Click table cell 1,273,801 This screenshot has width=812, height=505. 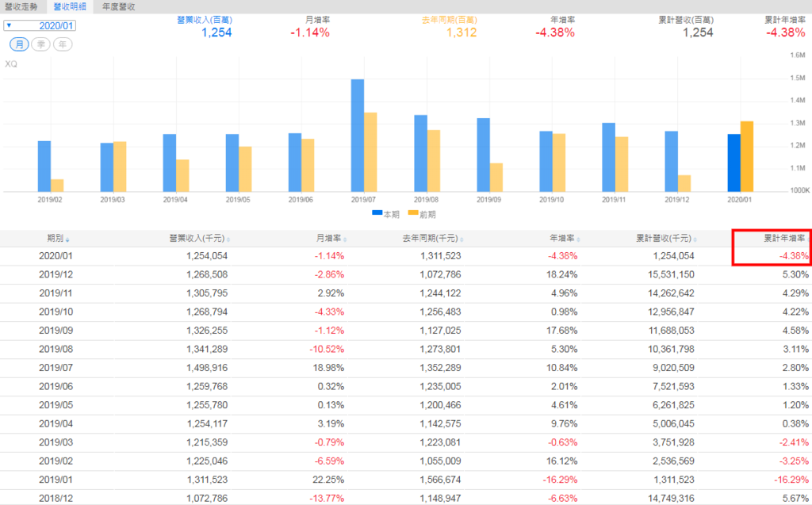coord(440,349)
